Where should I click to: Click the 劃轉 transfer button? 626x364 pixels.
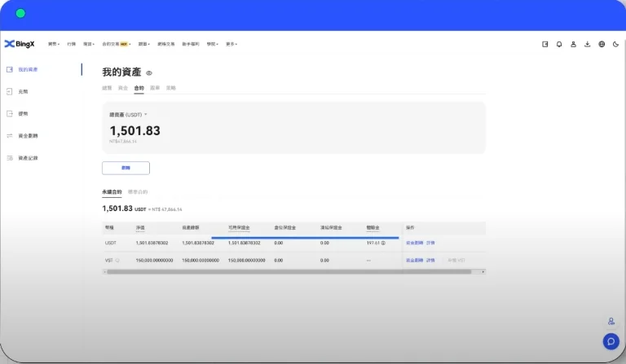pos(126,168)
